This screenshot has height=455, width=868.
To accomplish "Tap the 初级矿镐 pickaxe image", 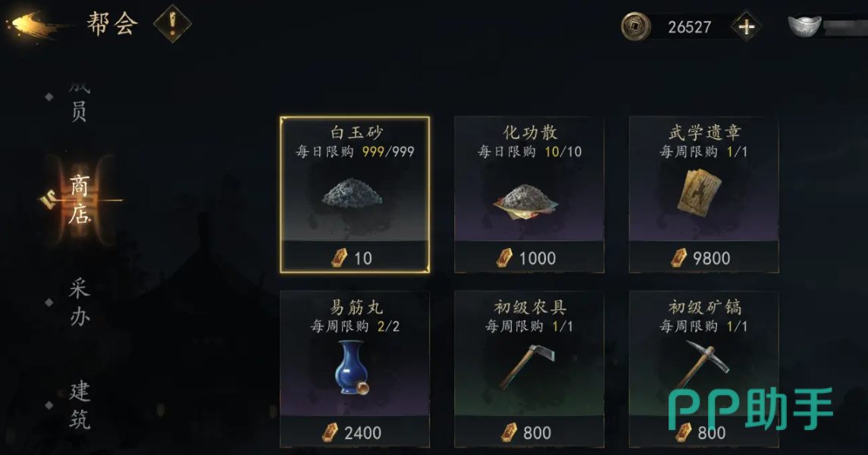I will (703, 365).
